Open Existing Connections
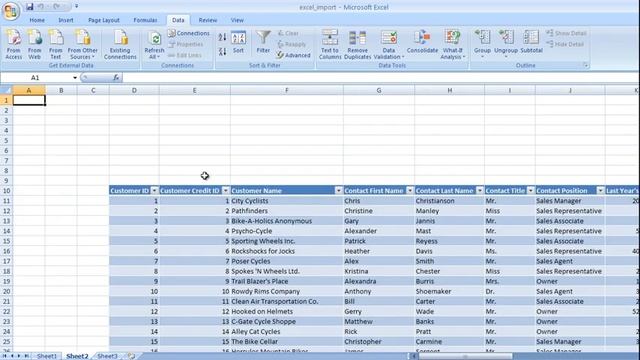The width and height of the screenshot is (640, 360). pyautogui.click(x=120, y=44)
